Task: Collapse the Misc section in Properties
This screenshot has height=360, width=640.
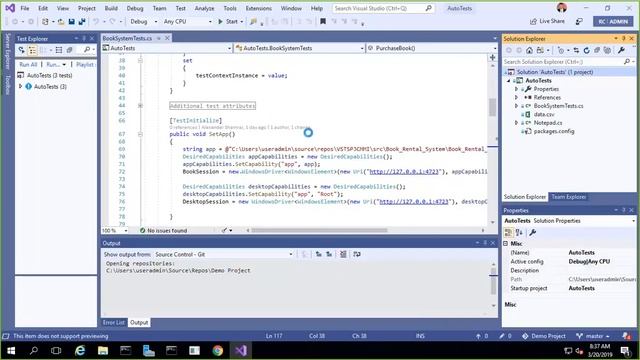Action: pos(506,243)
